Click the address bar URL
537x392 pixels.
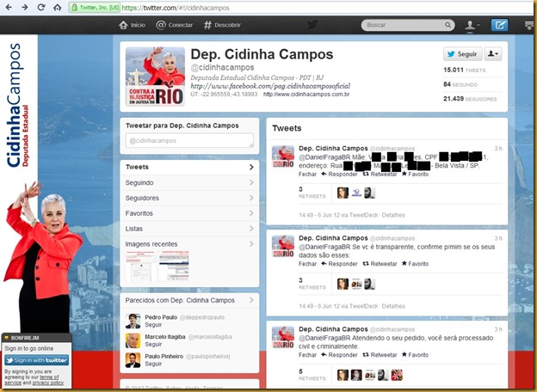176,8
